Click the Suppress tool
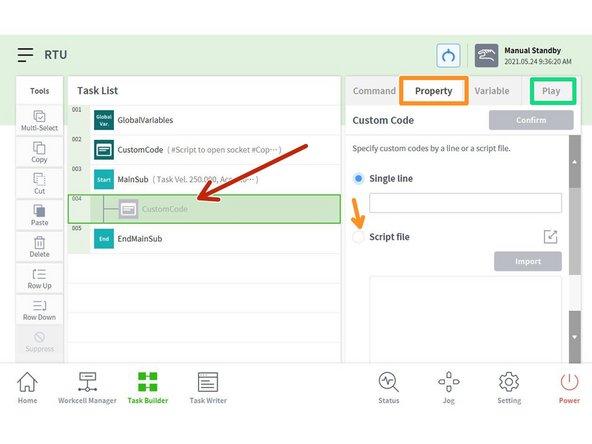 pos(39,342)
